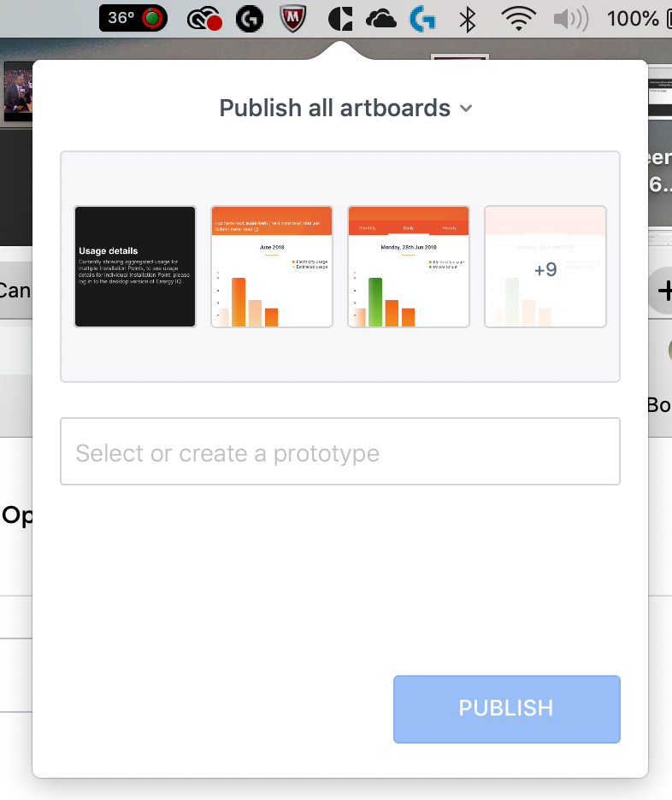Image resolution: width=672 pixels, height=800 pixels.
Task: Select the Usage details artboard thumbnail
Action: point(135,267)
